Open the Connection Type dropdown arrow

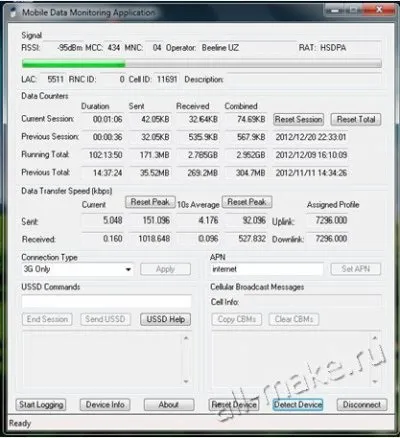click(x=128, y=269)
